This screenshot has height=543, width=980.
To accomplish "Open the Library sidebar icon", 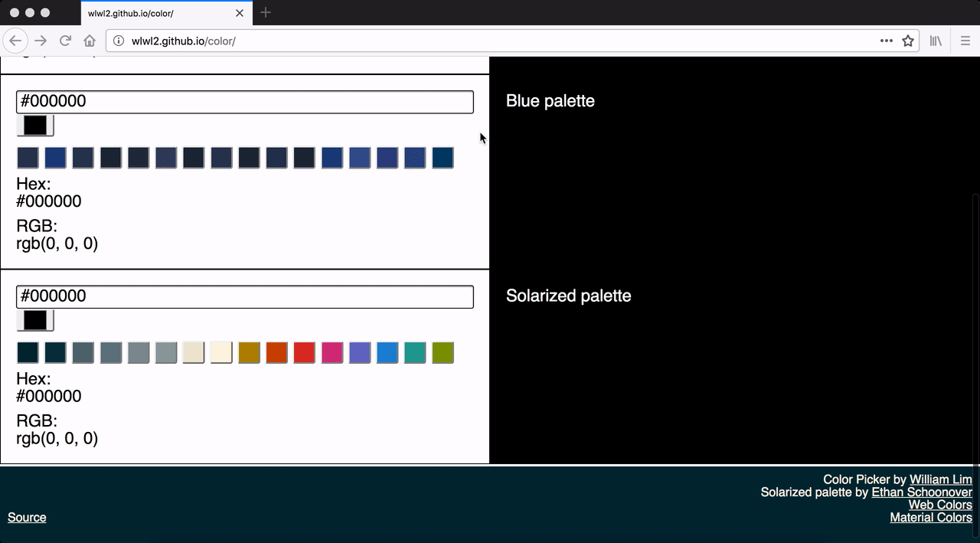I will click(x=936, y=41).
